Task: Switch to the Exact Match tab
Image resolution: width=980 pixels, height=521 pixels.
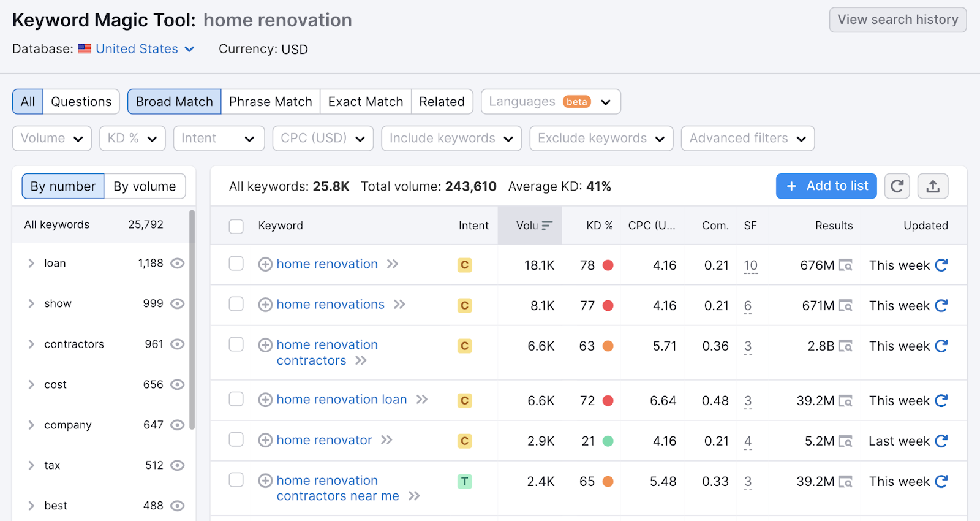Action: (x=366, y=102)
